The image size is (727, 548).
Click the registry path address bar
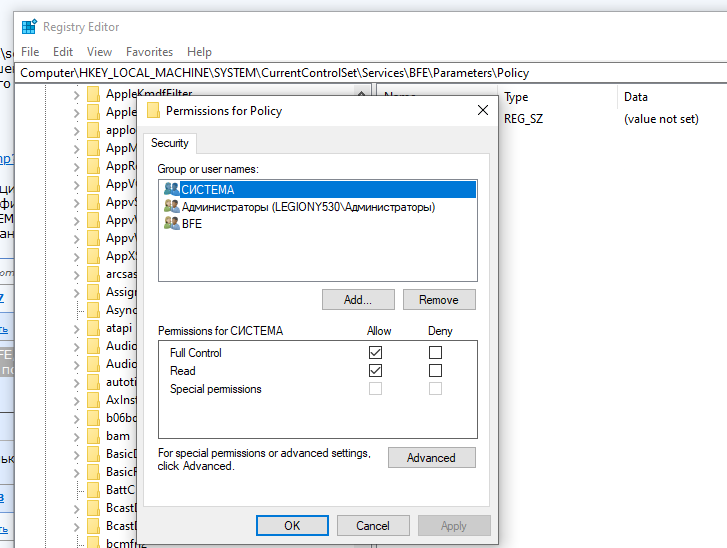[x=371, y=73]
